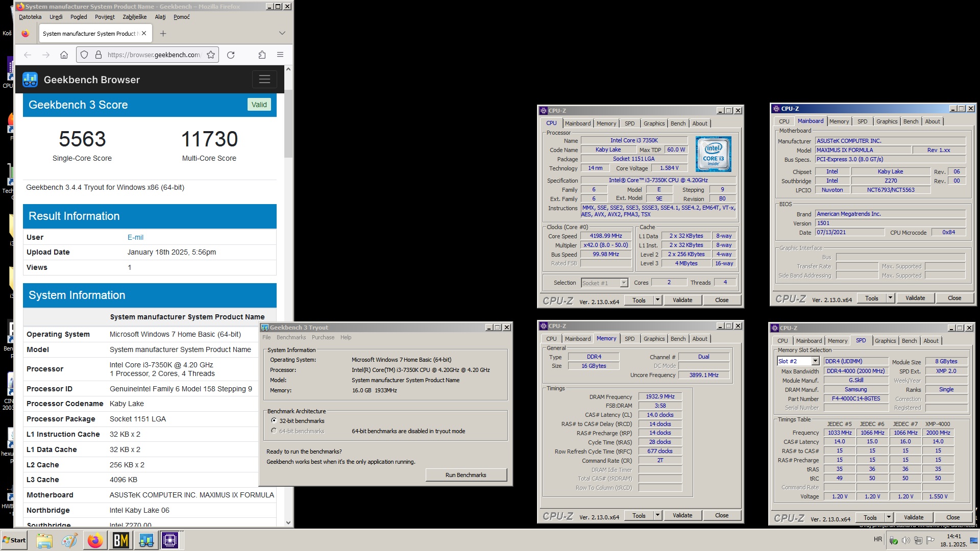Open the Tools dropdown arrow in the CPU-Z Mainboard window
The width and height of the screenshot is (980, 551).
[x=890, y=298]
